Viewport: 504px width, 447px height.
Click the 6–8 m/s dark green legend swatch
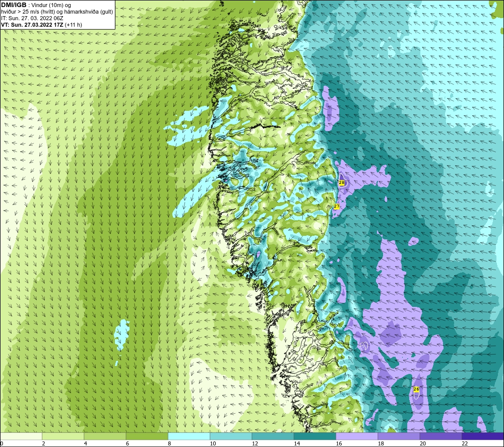click(147, 436)
